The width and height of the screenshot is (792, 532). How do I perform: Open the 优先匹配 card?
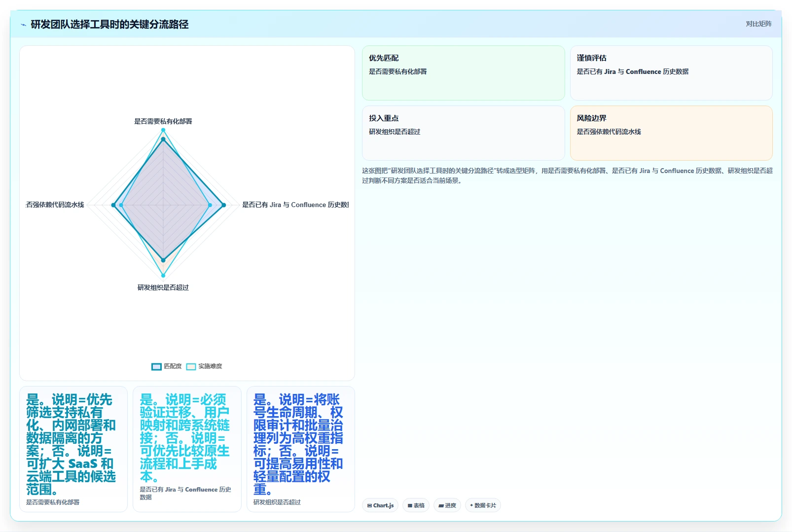point(463,73)
